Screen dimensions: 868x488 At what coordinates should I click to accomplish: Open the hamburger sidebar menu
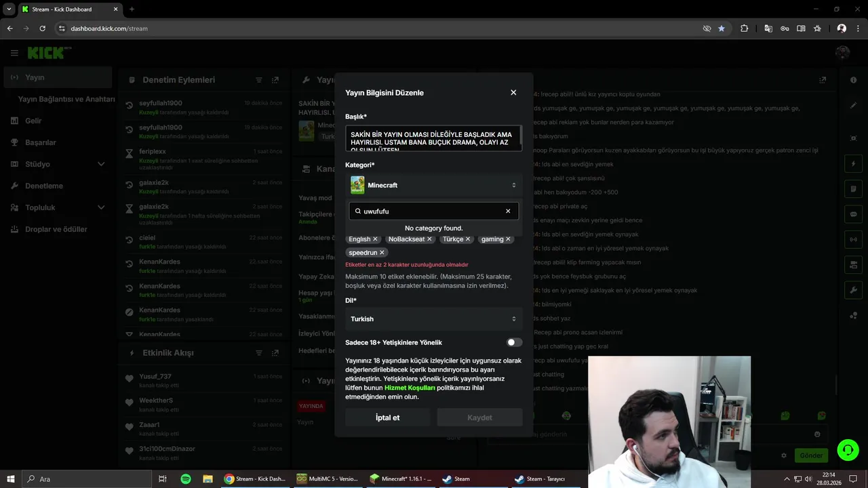[14, 53]
